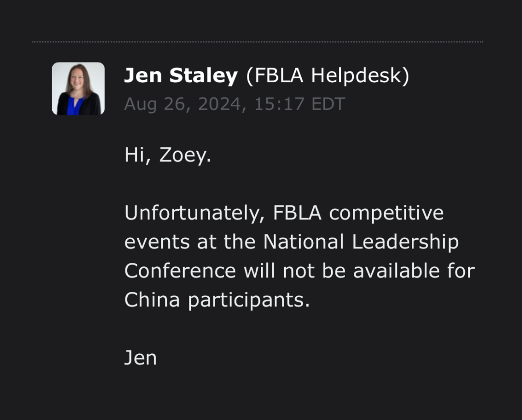Click FBLA in the message body
Image resolution: width=522 pixels, height=420 pixels.
(297, 213)
